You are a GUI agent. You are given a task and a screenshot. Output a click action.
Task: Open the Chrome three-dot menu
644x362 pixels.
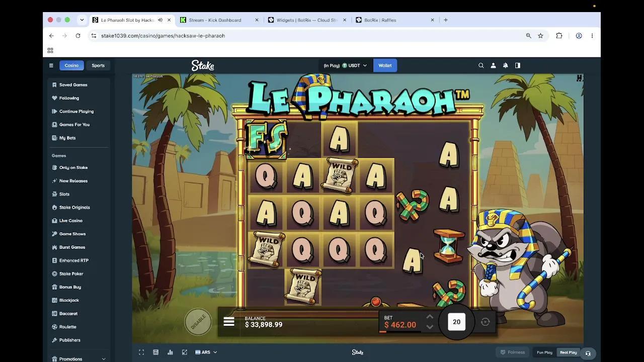592,36
